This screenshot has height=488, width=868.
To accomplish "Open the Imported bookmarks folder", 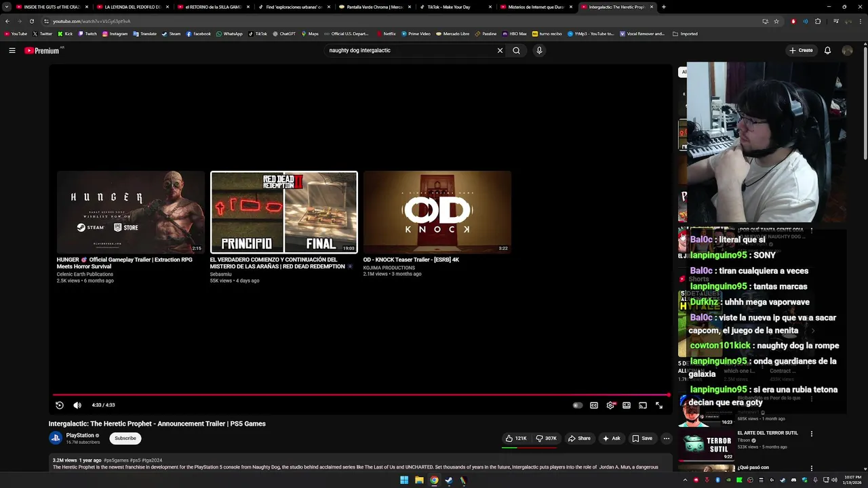I will pyautogui.click(x=685, y=33).
